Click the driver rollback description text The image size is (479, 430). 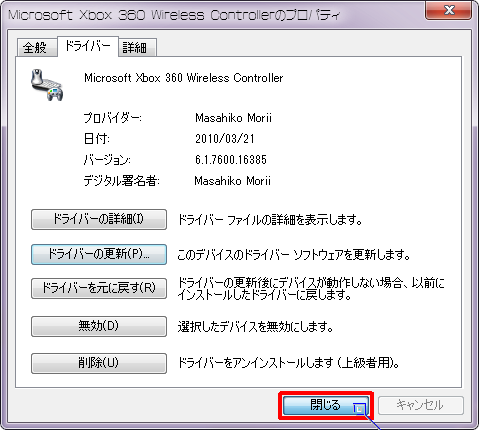coord(311,289)
